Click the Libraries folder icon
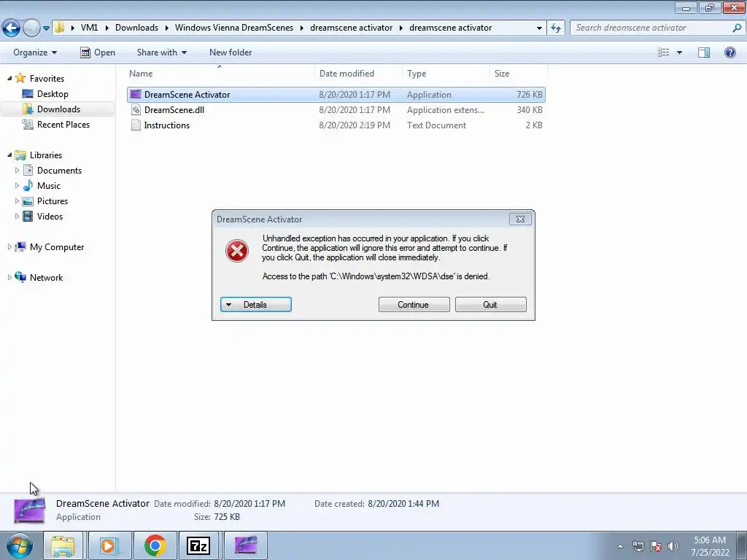Screen dimensions: 747x560 [x=20, y=155]
